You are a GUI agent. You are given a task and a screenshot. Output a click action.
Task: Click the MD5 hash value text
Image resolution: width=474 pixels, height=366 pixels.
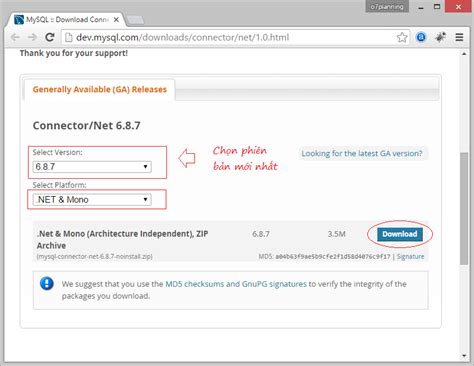333,257
